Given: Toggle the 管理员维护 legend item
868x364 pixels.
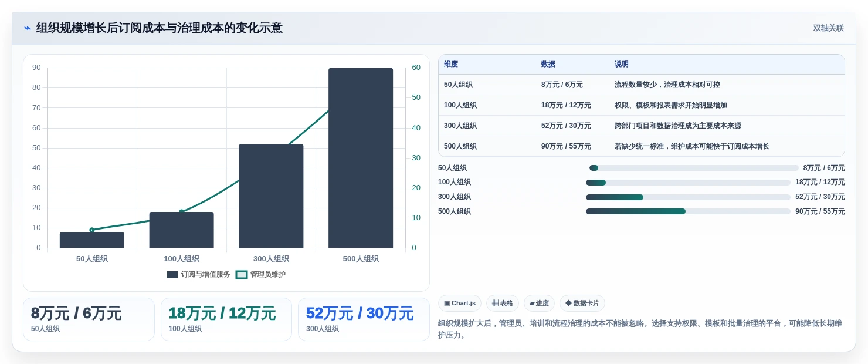Looking at the screenshot, I should pyautogui.click(x=260, y=274).
